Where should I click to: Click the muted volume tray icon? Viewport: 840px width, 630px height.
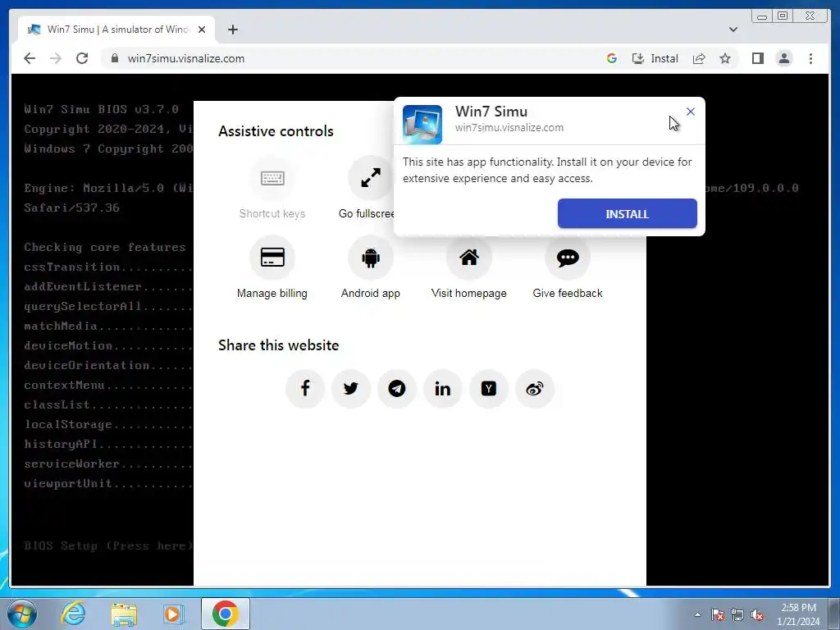pyautogui.click(x=757, y=614)
